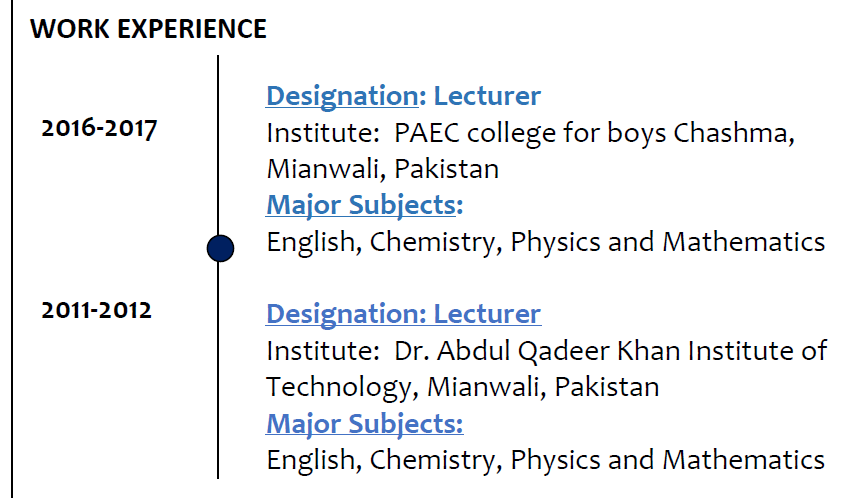The image size is (861, 498).
Task: Click the WORK EXPERIENCE section heading
Action: tap(148, 29)
